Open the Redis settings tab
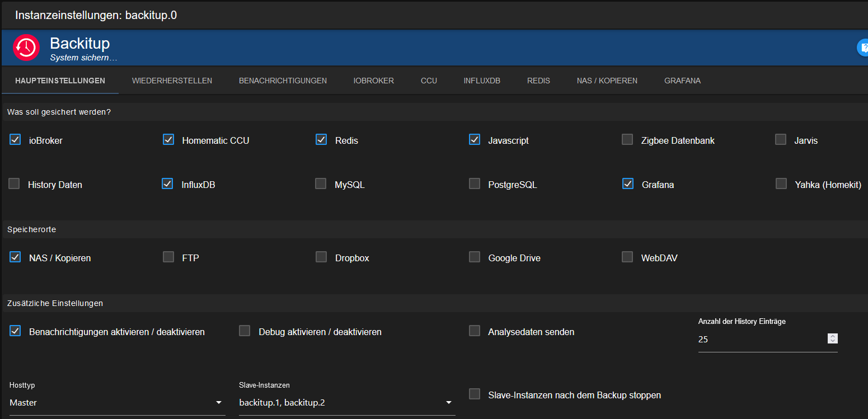The height and width of the screenshot is (419, 868). coord(538,81)
